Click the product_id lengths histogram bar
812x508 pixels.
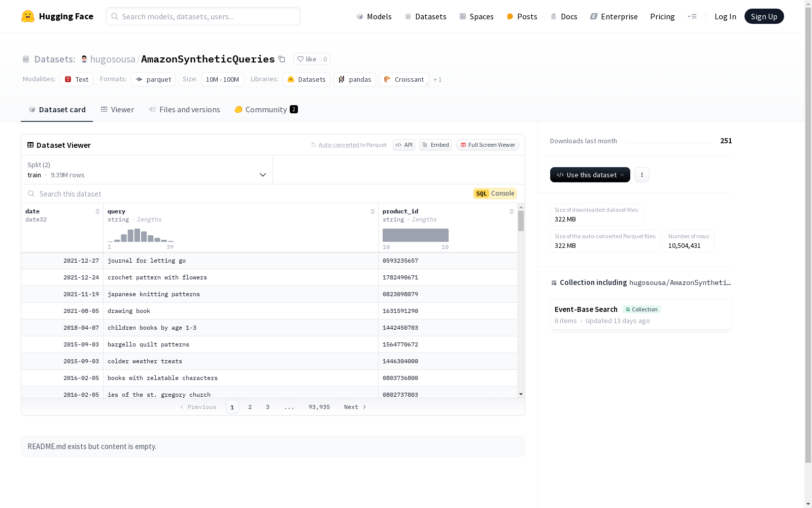(x=416, y=235)
